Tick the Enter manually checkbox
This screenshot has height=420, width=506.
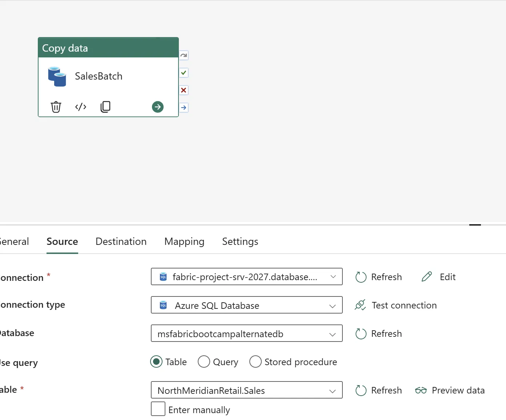click(158, 409)
